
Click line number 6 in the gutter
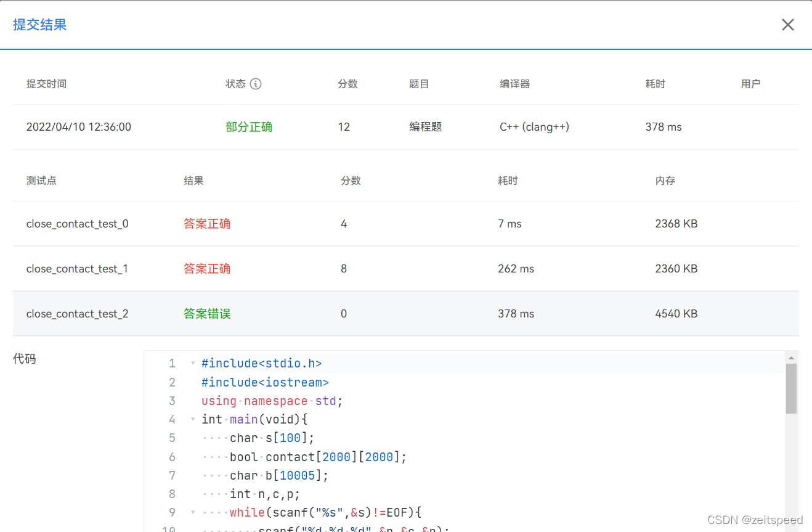pyautogui.click(x=173, y=457)
